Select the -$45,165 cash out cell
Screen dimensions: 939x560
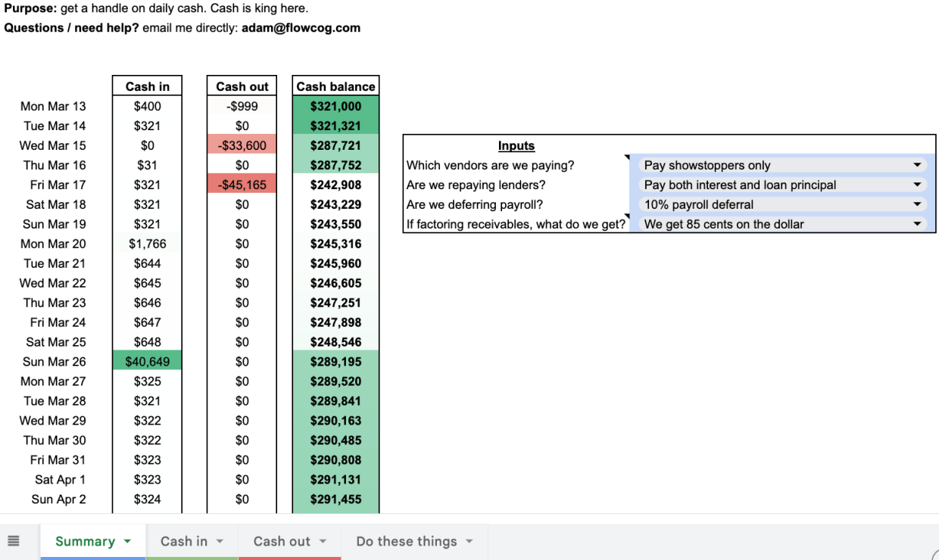(241, 184)
